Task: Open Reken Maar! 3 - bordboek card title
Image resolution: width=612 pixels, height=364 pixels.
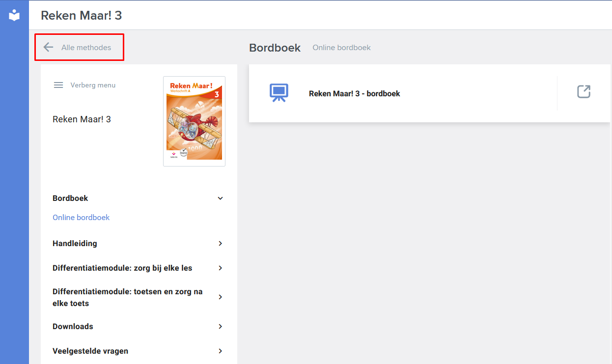Action: pos(354,93)
